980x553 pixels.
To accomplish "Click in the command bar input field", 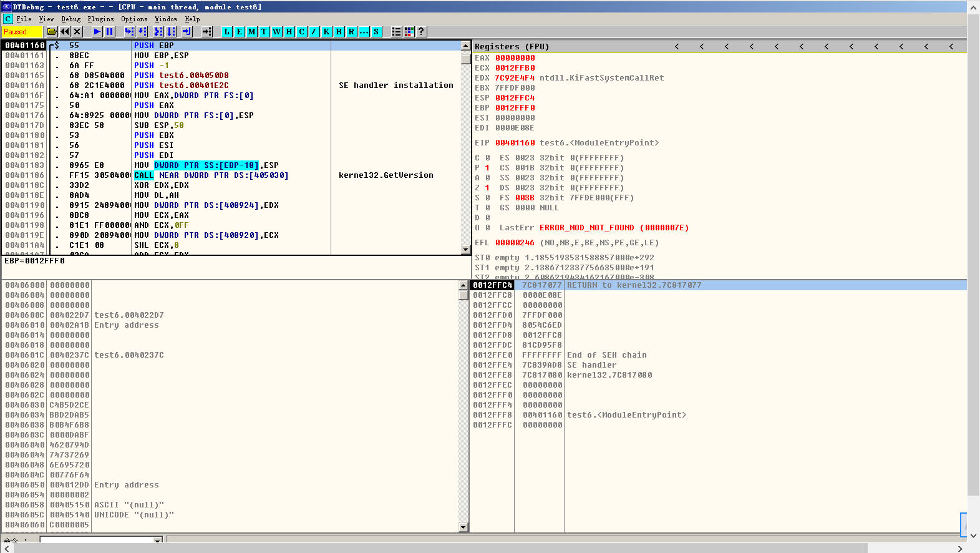I will click(96, 540).
